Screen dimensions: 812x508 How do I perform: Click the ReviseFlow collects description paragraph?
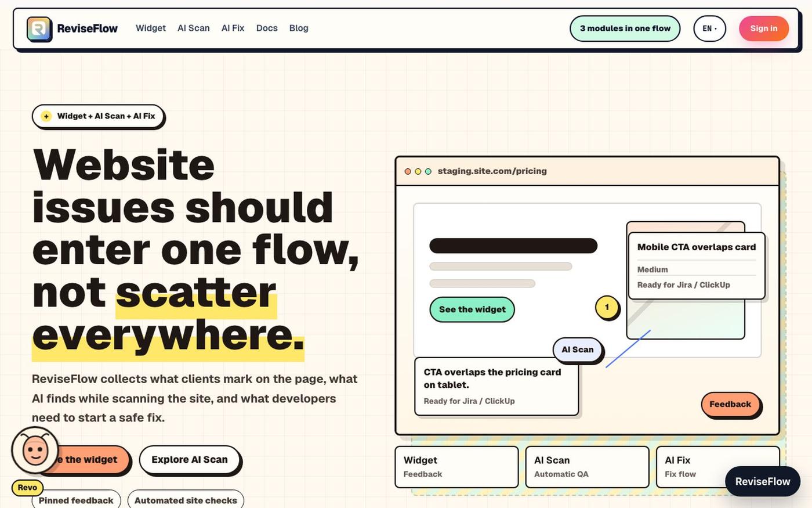(195, 398)
